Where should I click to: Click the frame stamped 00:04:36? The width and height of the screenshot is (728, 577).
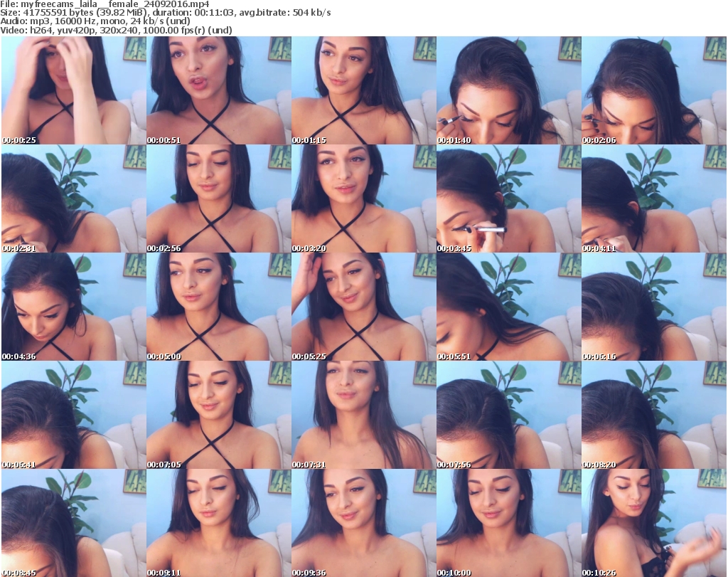tap(74, 307)
